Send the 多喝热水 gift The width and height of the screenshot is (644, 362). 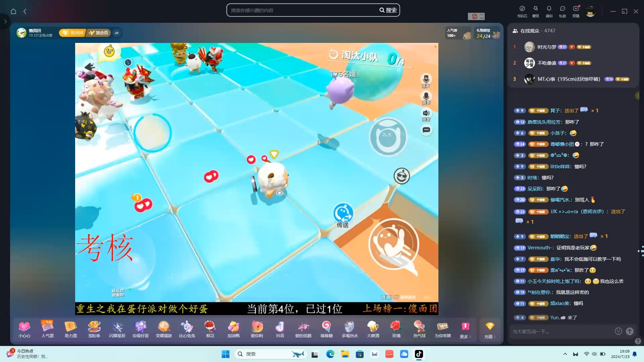coord(350,329)
